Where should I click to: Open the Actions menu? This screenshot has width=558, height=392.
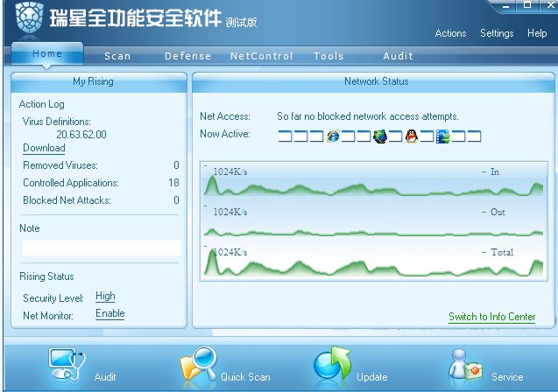pyautogui.click(x=450, y=33)
